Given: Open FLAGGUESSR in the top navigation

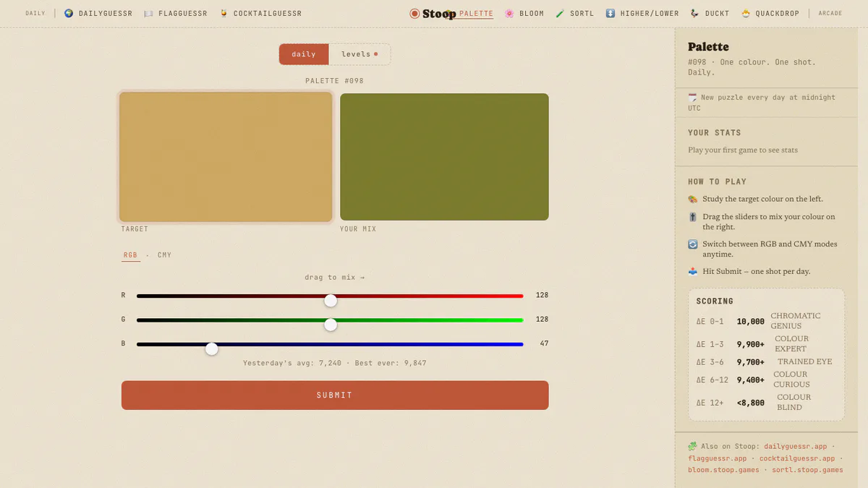Looking at the screenshot, I should 183,13.
